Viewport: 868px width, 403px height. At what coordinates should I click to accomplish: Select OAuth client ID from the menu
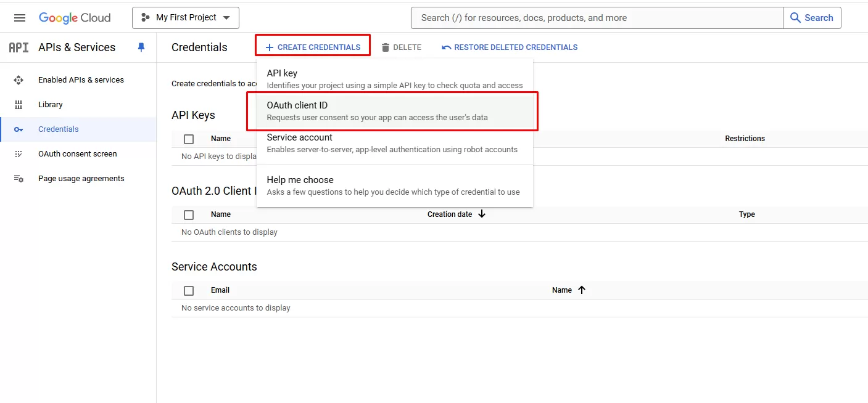pyautogui.click(x=392, y=111)
